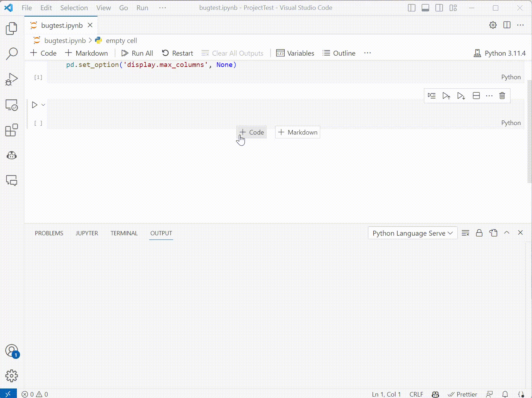
Task: Open the Selection menu
Action: coord(74,7)
